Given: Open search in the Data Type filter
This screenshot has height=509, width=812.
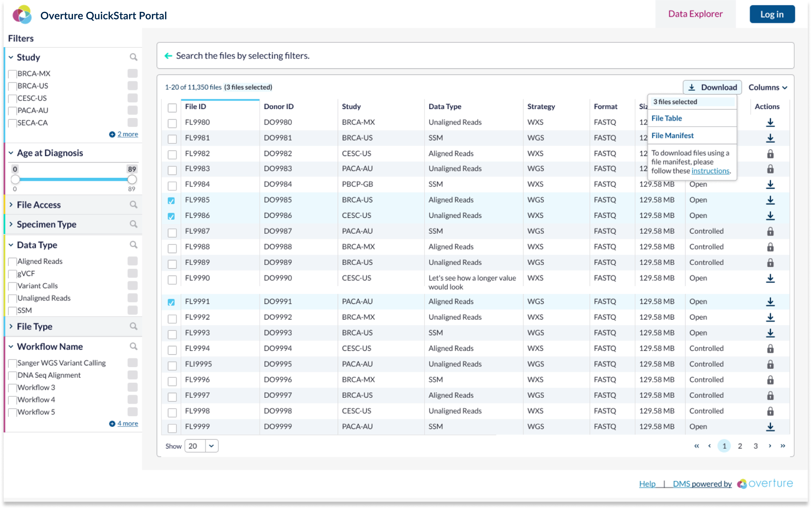Looking at the screenshot, I should (x=134, y=245).
